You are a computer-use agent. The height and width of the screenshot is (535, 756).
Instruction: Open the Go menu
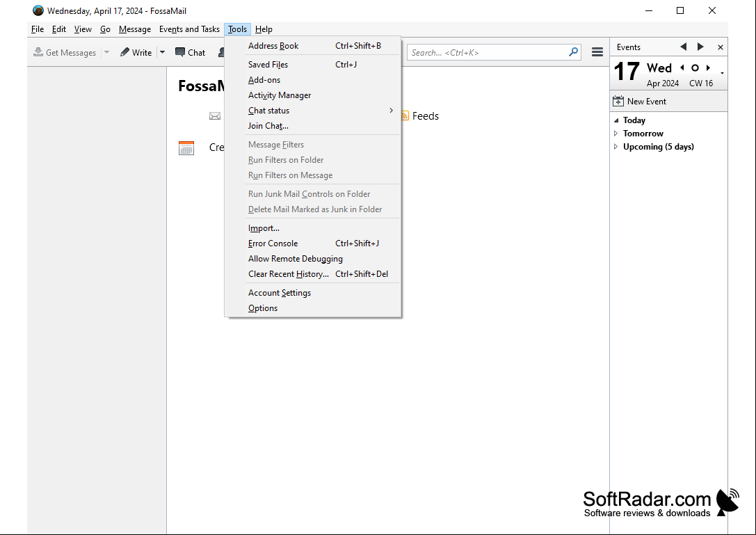click(x=105, y=29)
